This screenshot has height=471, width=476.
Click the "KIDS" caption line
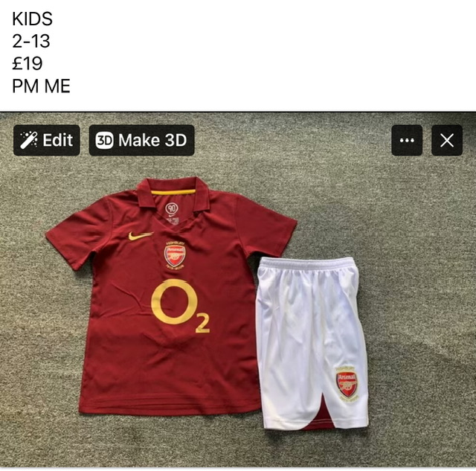[x=33, y=19]
